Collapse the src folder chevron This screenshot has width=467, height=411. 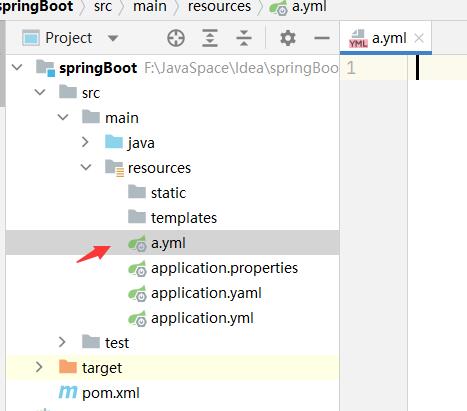tap(40, 92)
